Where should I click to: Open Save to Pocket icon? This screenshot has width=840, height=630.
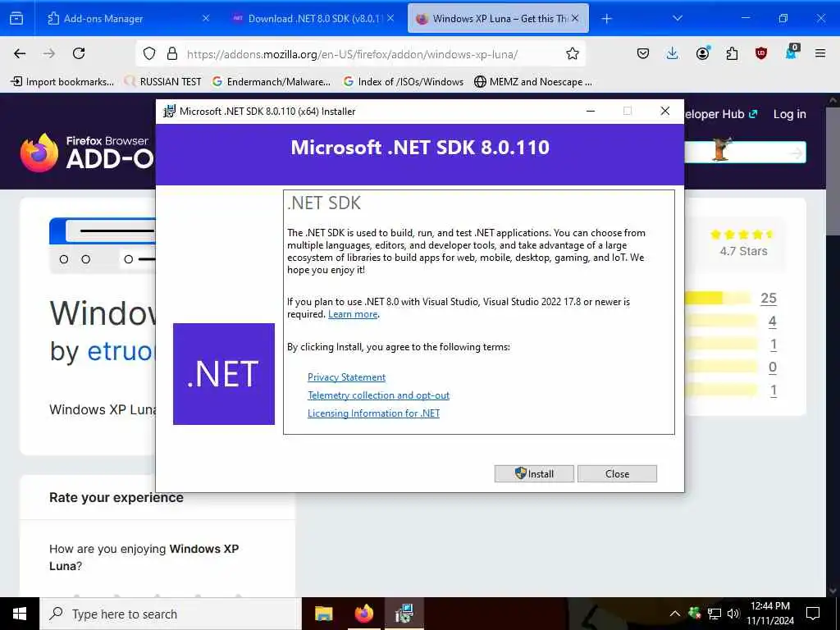point(643,53)
